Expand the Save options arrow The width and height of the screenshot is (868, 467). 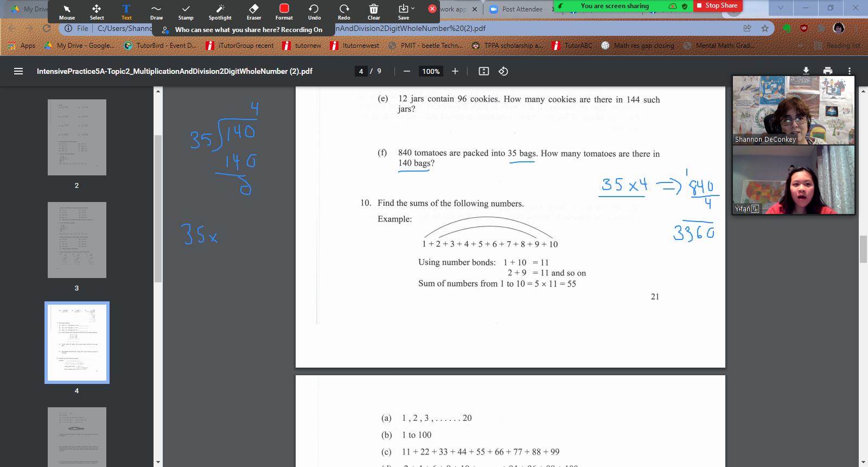coord(413,9)
